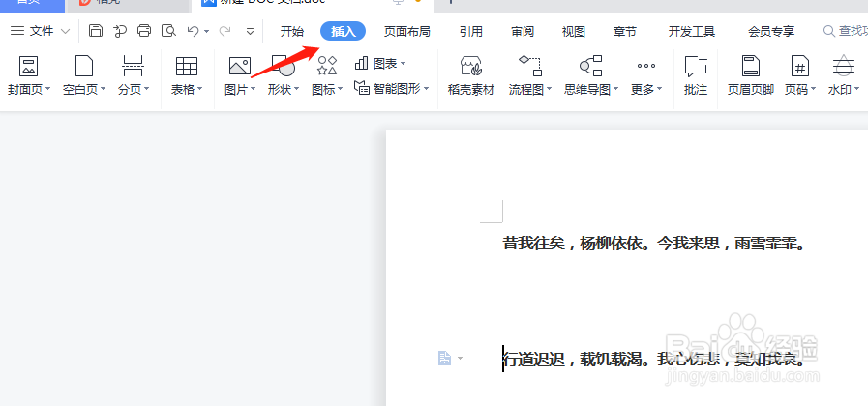Switch to the 视图 tab
This screenshot has height=406, width=868.
coord(574,32)
